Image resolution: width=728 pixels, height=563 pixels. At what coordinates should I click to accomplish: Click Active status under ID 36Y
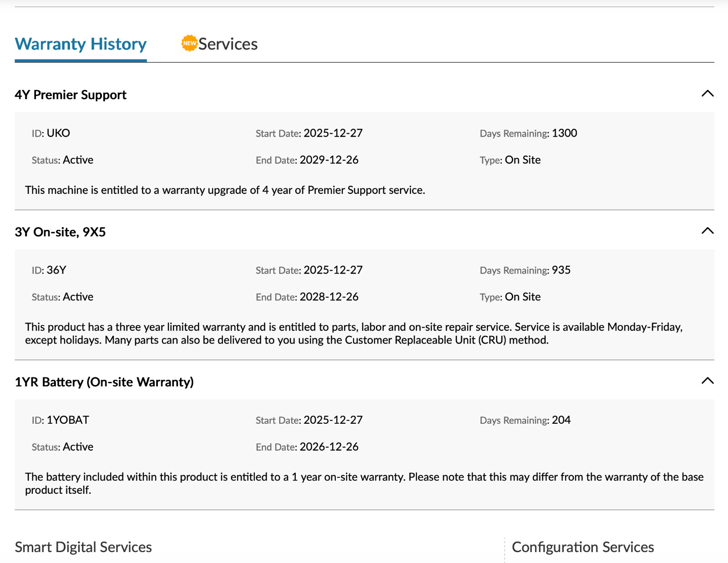[x=78, y=297]
